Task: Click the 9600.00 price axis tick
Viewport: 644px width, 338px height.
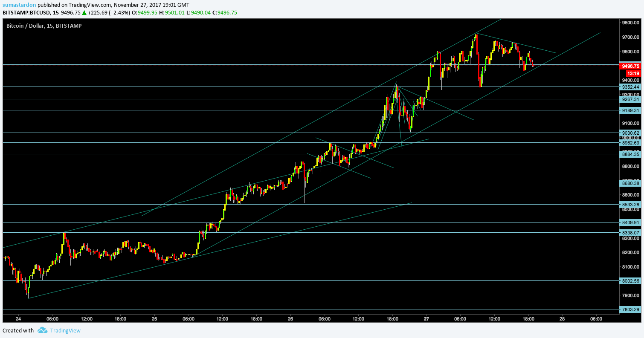Action: tap(631, 52)
